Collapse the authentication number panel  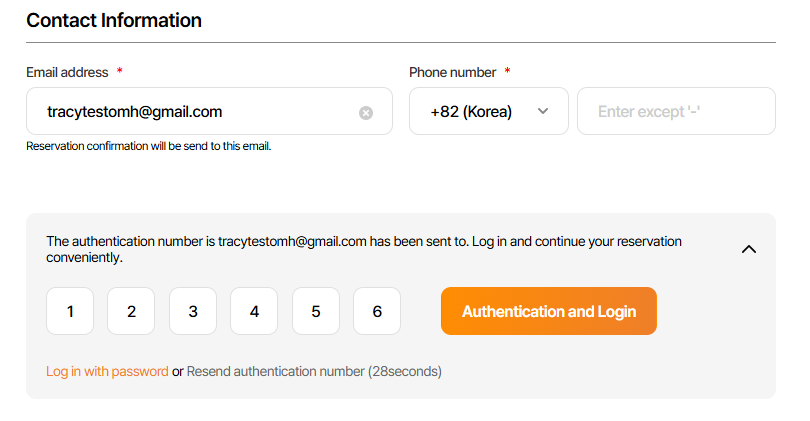pyautogui.click(x=748, y=249)
